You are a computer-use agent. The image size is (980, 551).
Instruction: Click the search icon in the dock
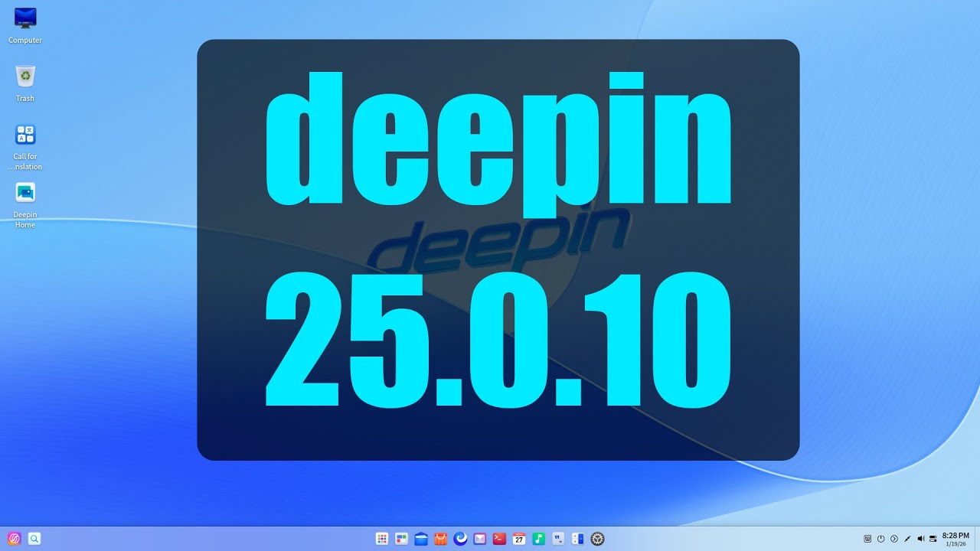pyautogui.click(x=34, y=539)
